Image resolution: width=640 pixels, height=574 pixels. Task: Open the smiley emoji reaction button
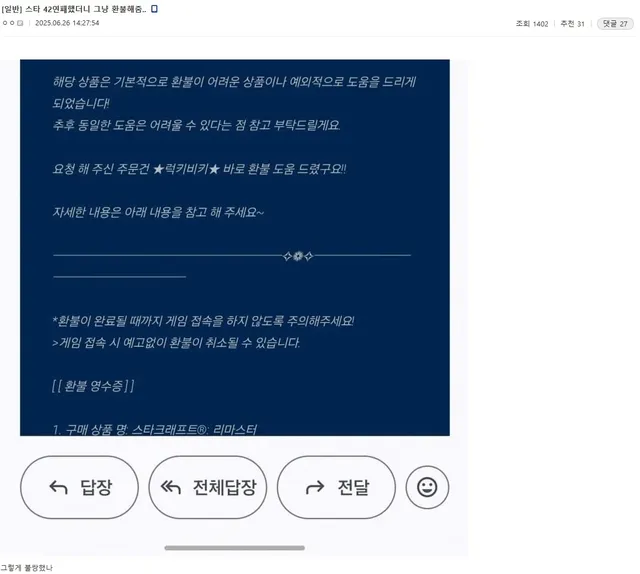(x=427, y=487)
